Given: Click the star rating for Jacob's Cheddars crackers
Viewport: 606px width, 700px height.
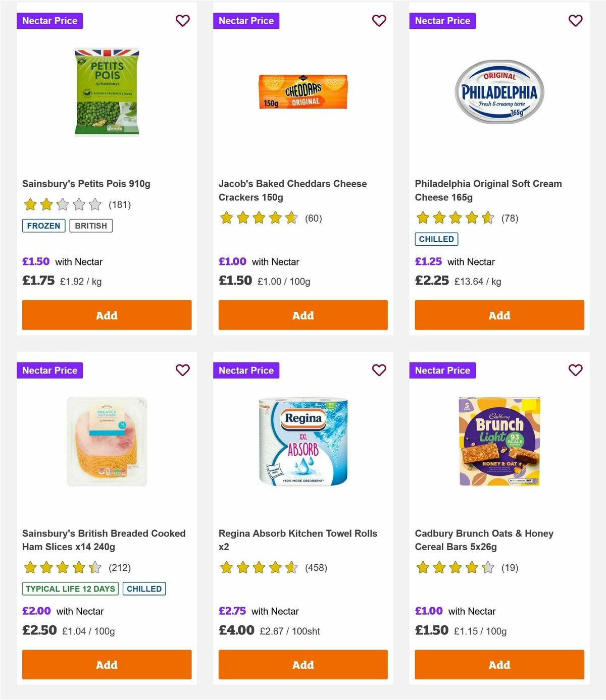Looking at the screenshot, I should pos(258,218).
